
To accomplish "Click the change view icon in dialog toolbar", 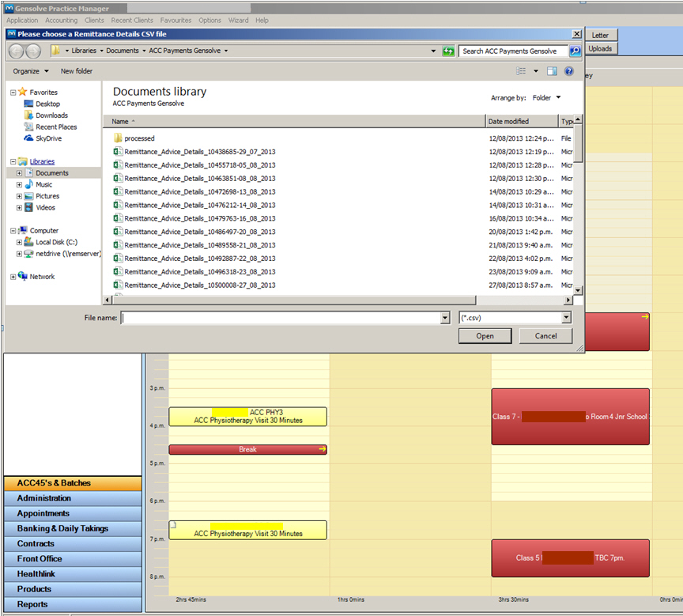I will pyautogui.click(x=521, y=71).
